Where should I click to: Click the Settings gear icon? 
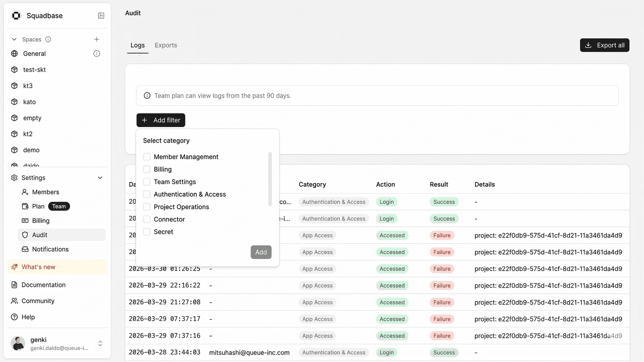point(14,178)
